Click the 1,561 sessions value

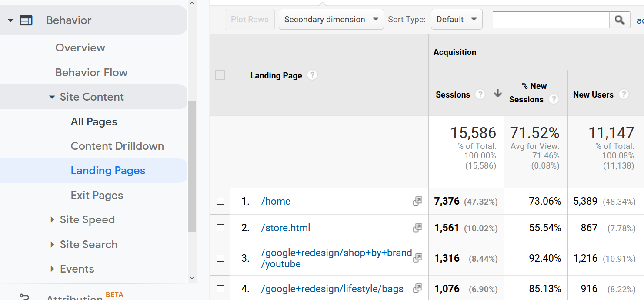(x=447, y=228)
